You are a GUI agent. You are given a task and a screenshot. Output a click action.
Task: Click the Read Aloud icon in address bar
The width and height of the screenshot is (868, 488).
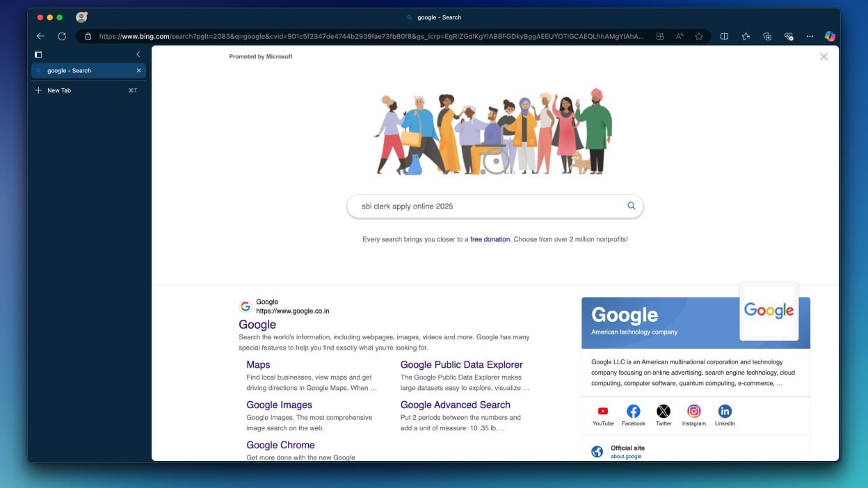tap(680, 36)
